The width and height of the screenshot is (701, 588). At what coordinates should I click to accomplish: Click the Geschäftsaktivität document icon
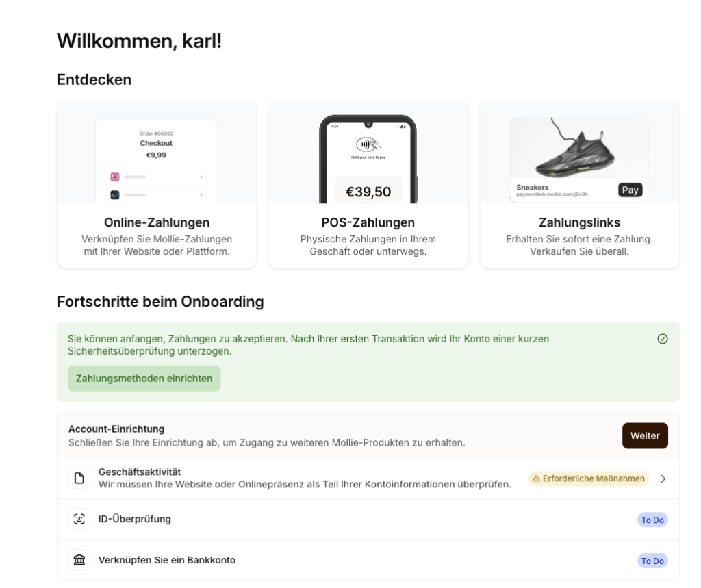pos(79,478)
